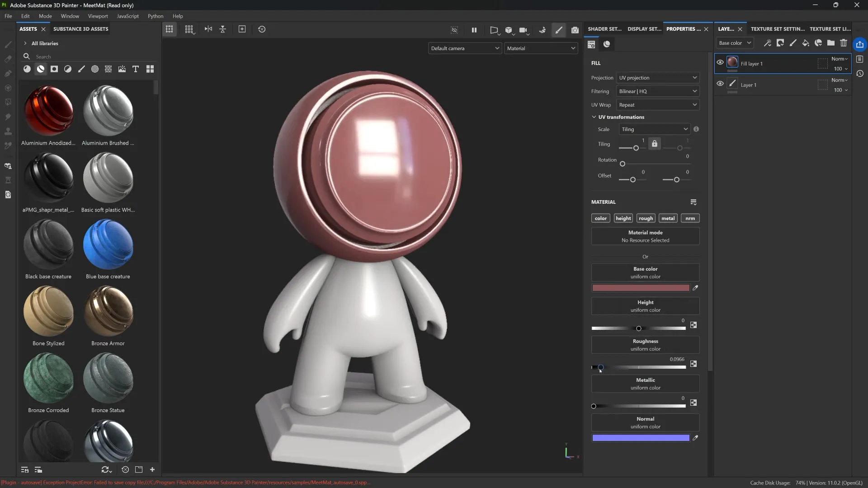Toggle symmetry mirror icon in viewport toolbar
868x488 pixels.
(x=208, y=29)
